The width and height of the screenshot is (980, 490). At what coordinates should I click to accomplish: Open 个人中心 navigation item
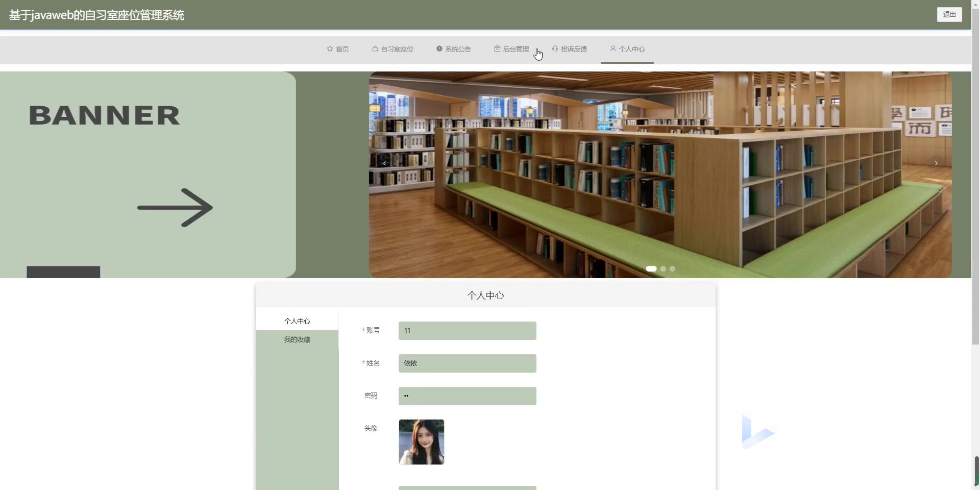[x=627, y=50]
